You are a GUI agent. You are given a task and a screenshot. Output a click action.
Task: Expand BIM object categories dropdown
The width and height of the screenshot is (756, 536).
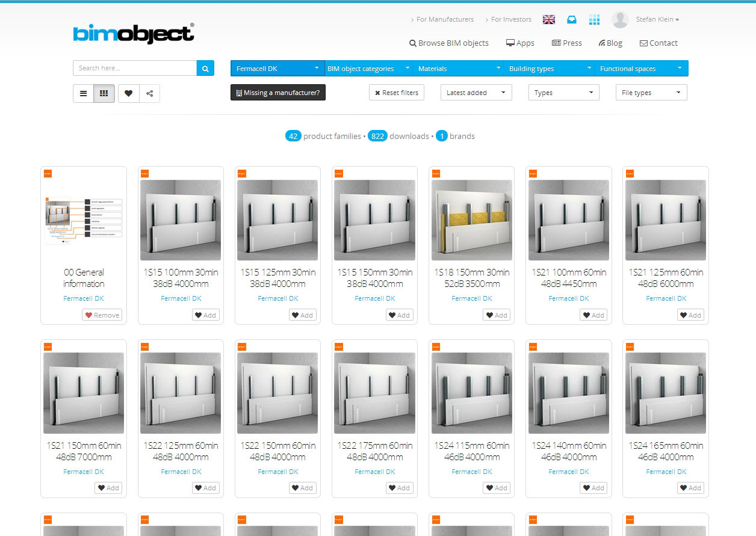coord(368,69)
